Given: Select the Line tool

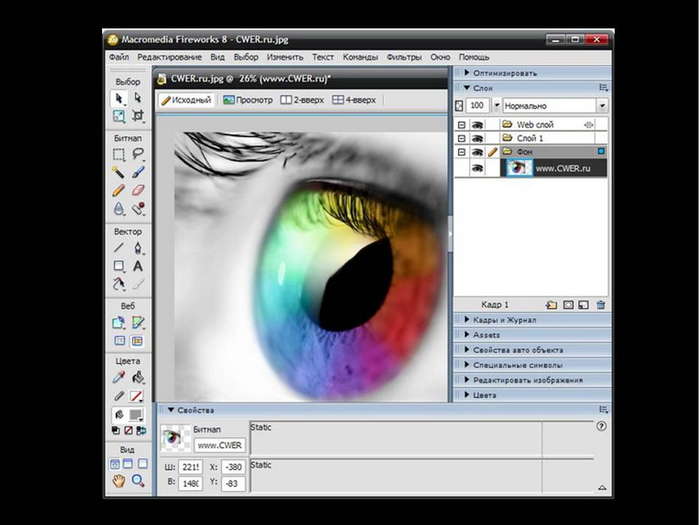Looking at the screenshot, I should click(x=118, y=248).
